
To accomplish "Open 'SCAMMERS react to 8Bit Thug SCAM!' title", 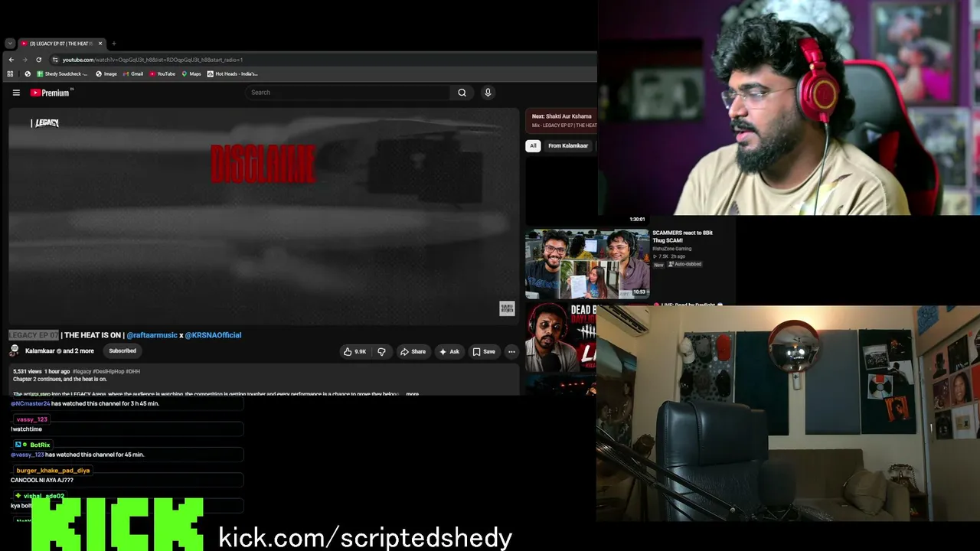I will (682, 236).
